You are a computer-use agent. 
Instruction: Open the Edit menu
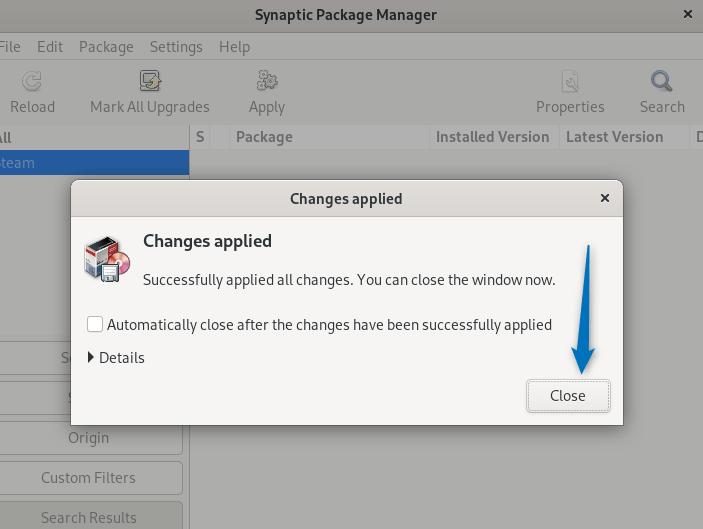click(x=50, y=47)
